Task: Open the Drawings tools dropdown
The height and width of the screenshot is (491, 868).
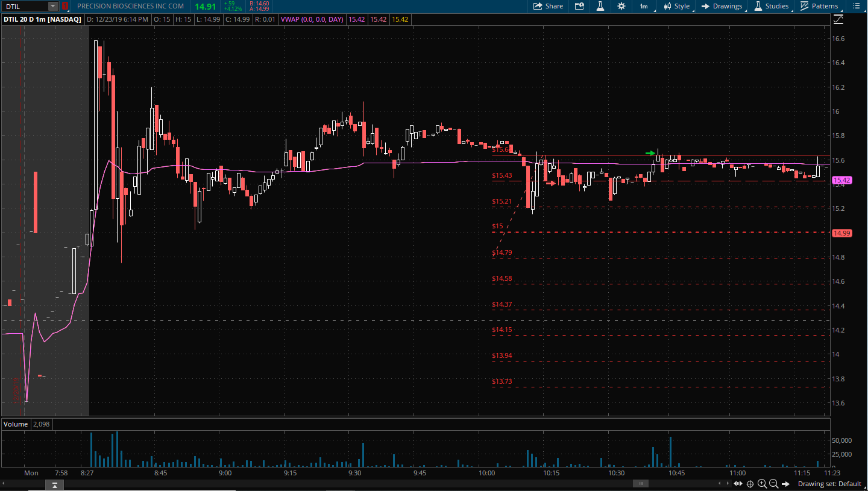Action: [722, 6]
